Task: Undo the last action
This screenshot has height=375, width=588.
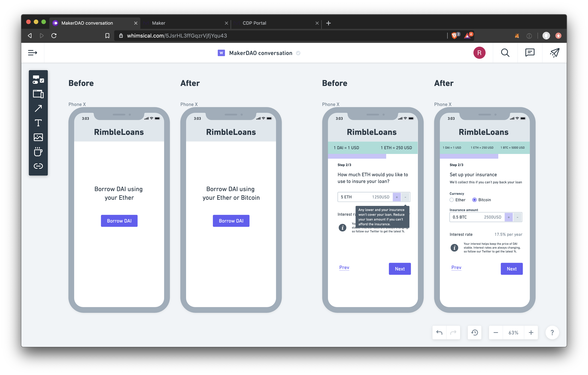Action: (439, 333)
